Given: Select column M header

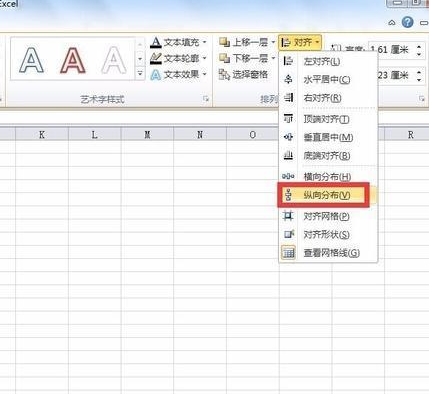Looking at the screenshot, I should pyautogui.click(x=147, y=134).
